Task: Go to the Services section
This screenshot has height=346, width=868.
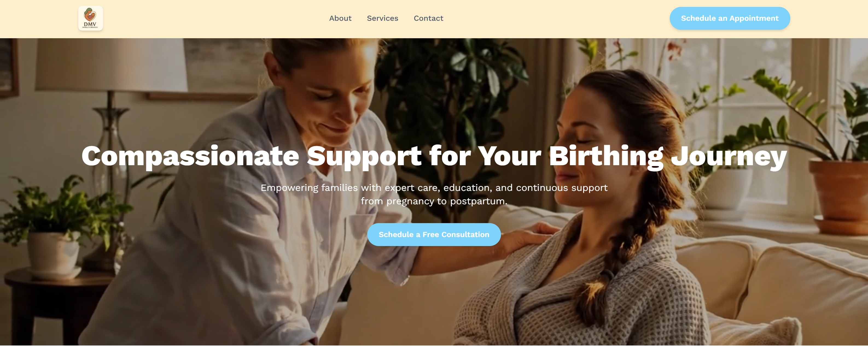Action: (382, 19)
